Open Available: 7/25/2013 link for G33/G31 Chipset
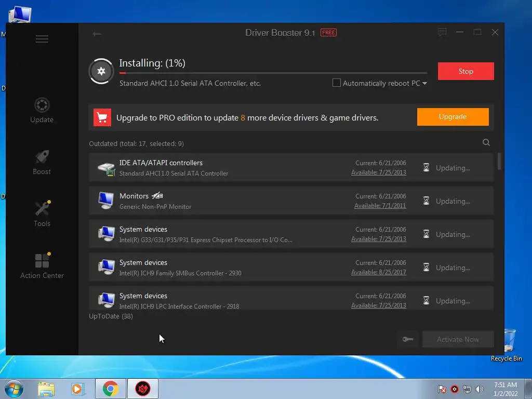Viewport: 532px width, 399px height. click(379, 239)
